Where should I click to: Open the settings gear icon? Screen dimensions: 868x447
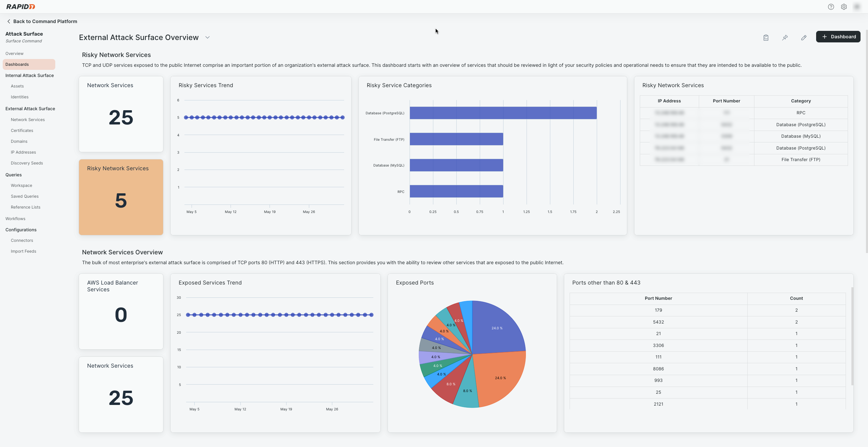(844, 7)
